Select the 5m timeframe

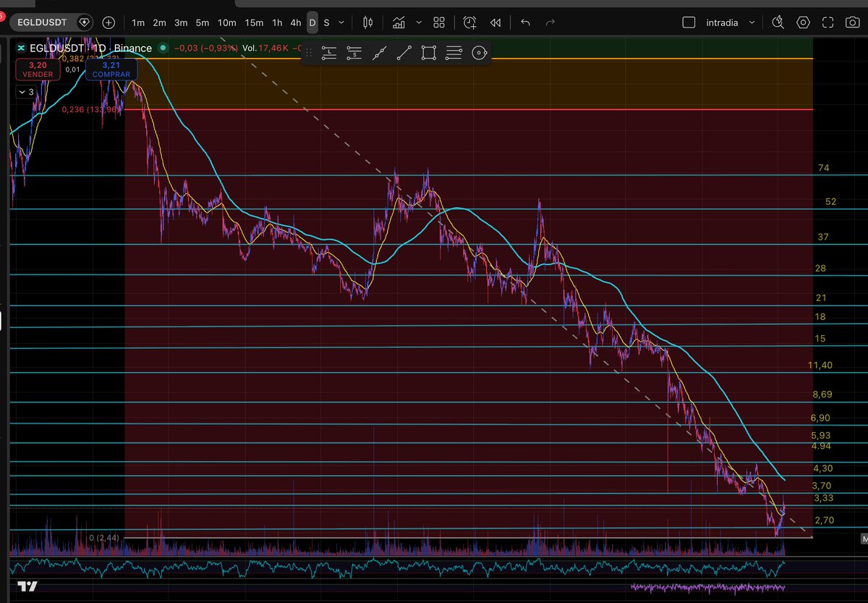203,22
